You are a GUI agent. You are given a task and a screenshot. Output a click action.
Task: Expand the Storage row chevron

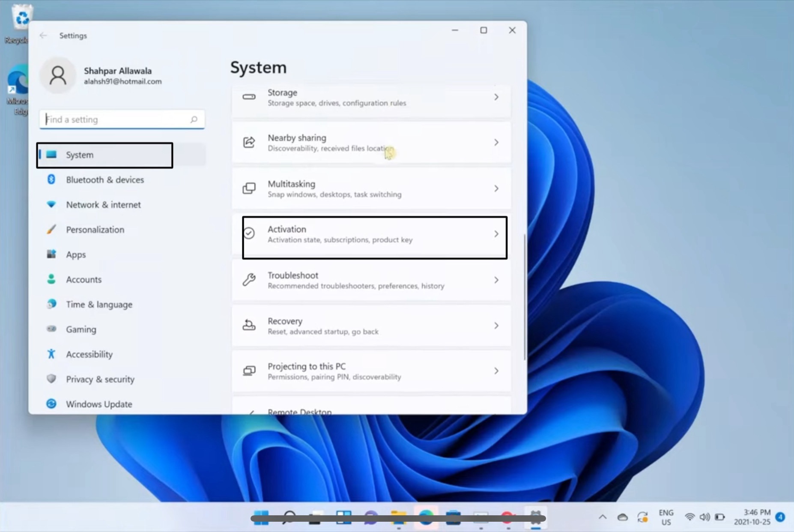coord(496,97)
